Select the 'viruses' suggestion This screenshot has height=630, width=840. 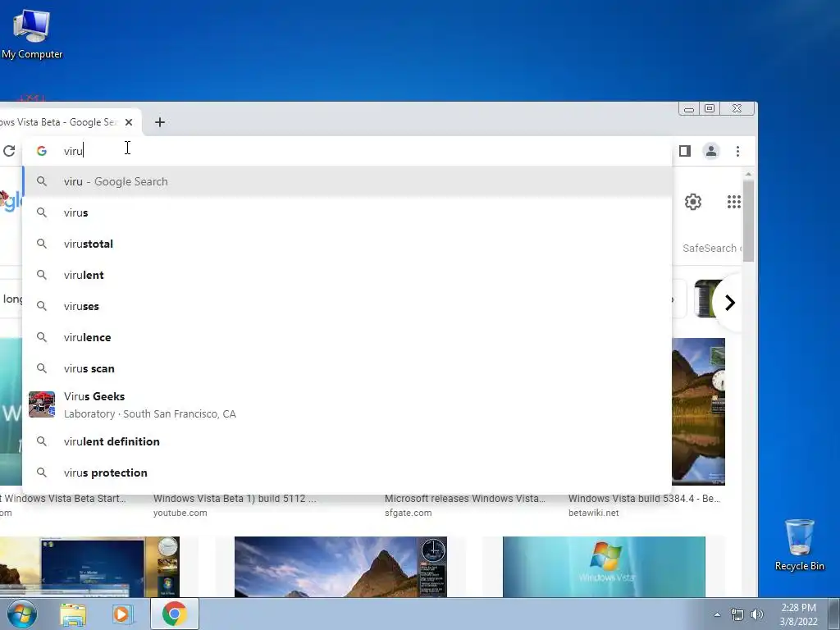[347, 306]
